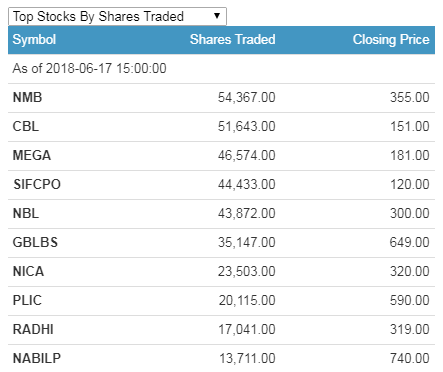Click the Shares Traded column header
This screenshot has height=372, width=443.
pos(233,40)
